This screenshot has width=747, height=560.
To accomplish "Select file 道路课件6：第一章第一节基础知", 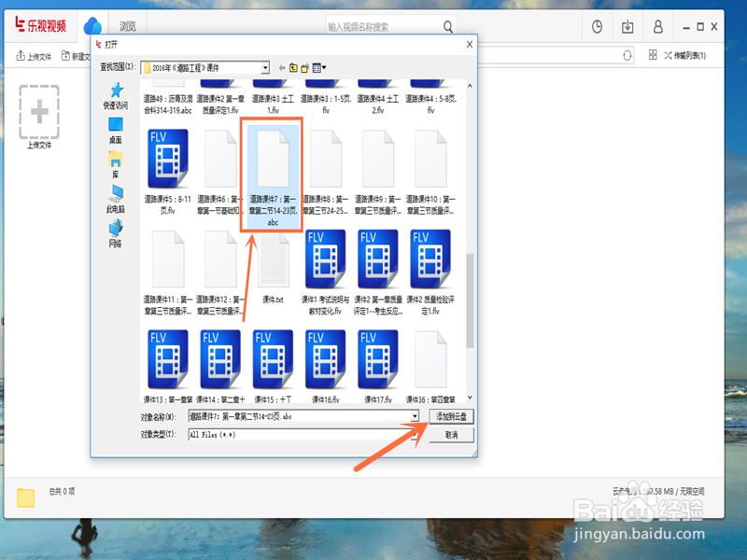I will click(220, 172).
